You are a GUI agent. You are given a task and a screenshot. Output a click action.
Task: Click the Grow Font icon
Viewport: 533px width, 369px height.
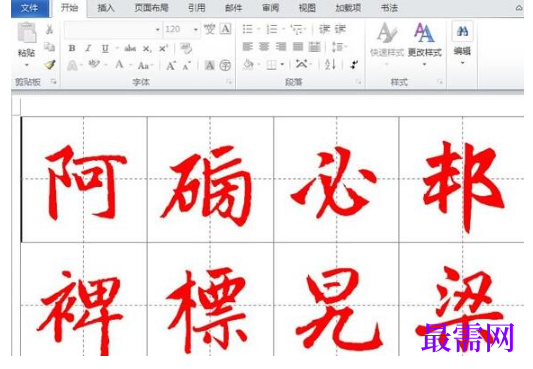click(x=171, y=65)
